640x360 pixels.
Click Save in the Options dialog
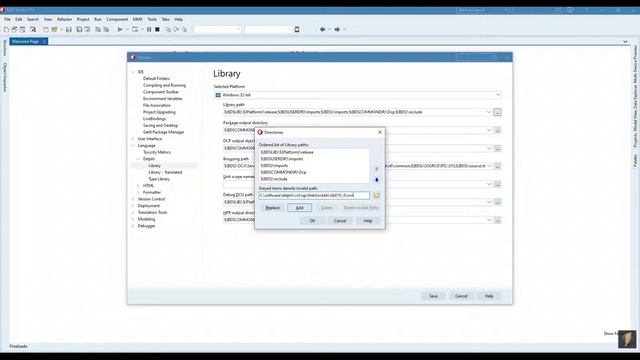[x=433, y=296]
